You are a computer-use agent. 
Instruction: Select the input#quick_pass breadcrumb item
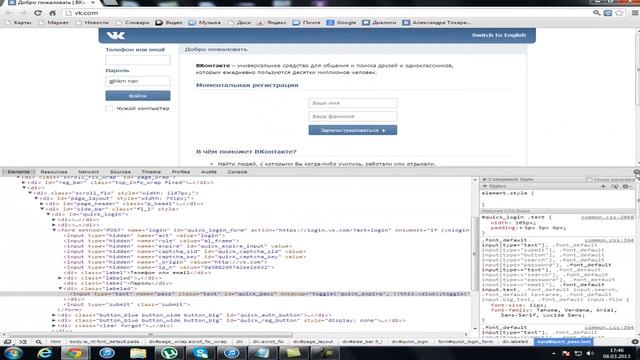pos(564,342)
